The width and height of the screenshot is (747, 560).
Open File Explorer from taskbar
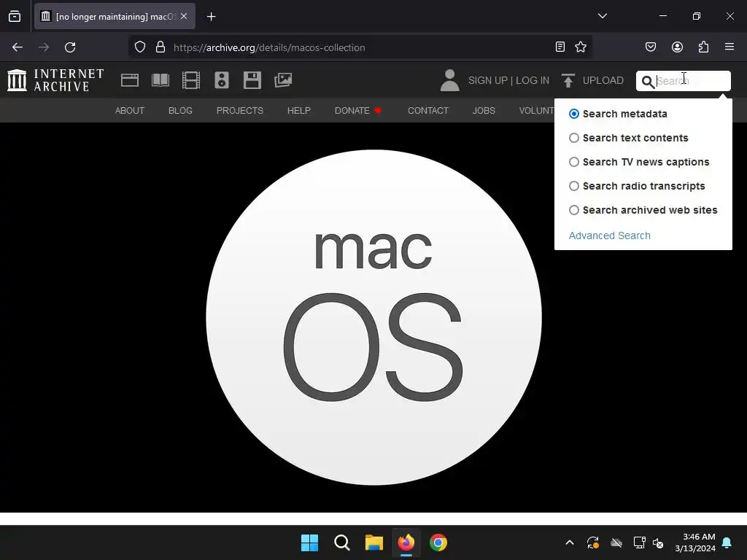[374, 542]
